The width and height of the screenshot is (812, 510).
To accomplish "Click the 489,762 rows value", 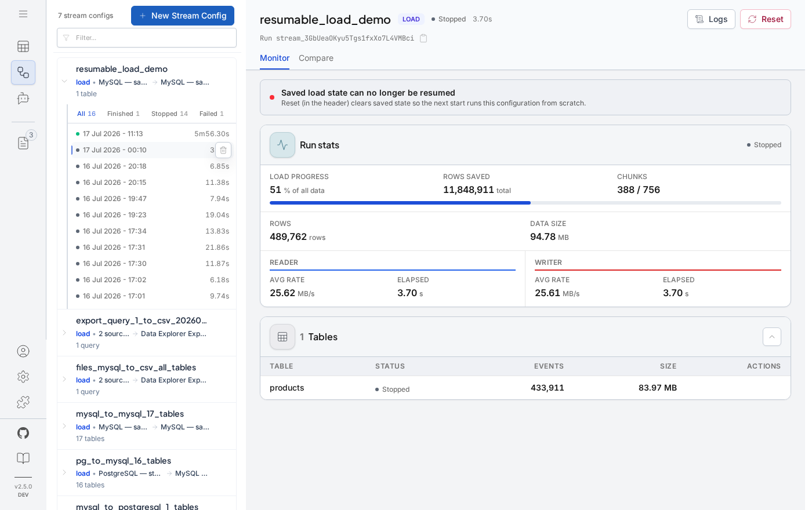I will pos(288,236).
